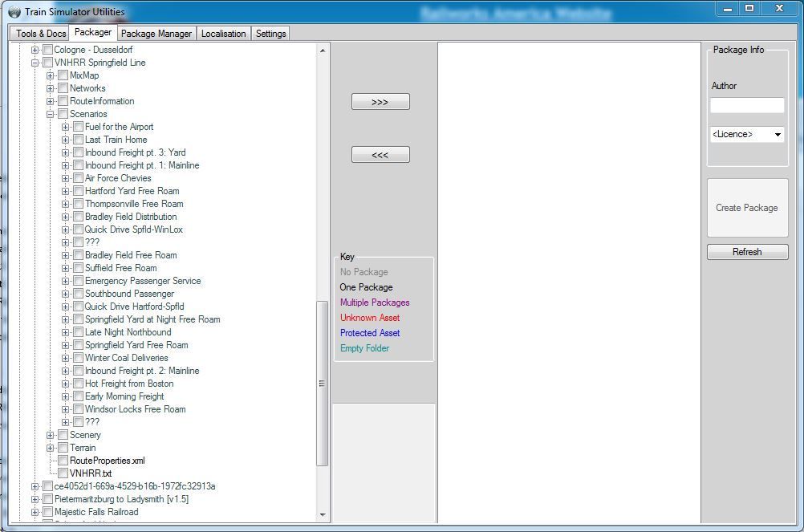Select Bradley Field Free Roam scenario
804x532 pixels.
pyautogui.click(x=131, y=254)
